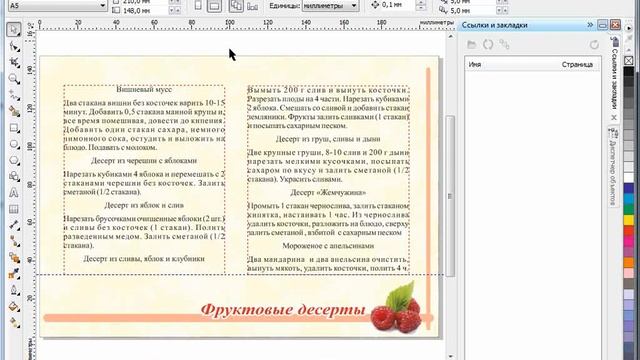Apply layout to current page only

click(253, 6)
